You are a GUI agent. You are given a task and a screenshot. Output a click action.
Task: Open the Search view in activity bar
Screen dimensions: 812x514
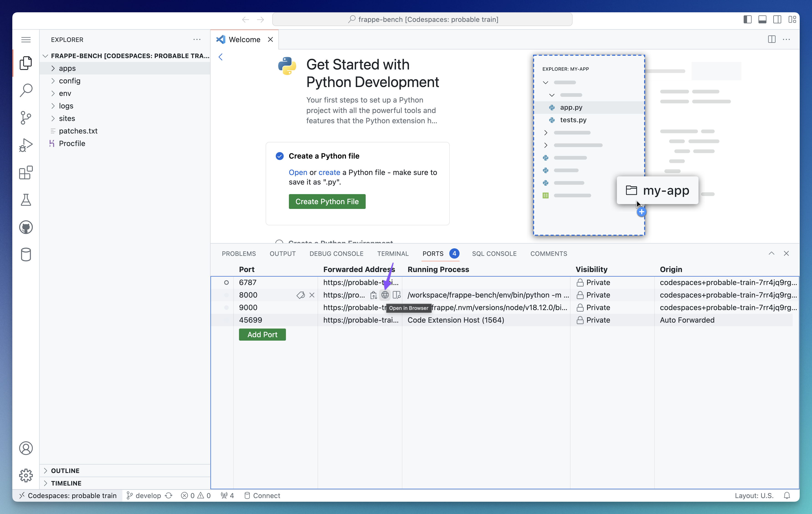(26, 90)
